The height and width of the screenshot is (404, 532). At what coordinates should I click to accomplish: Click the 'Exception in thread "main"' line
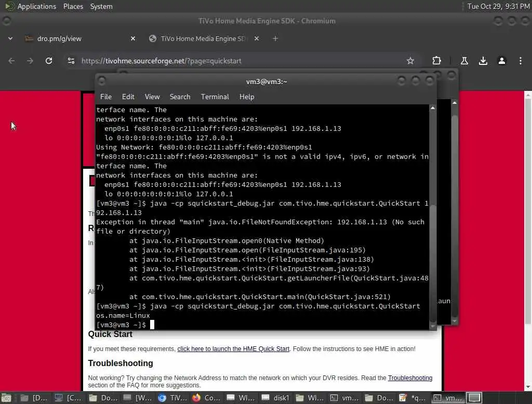[260, 222]
